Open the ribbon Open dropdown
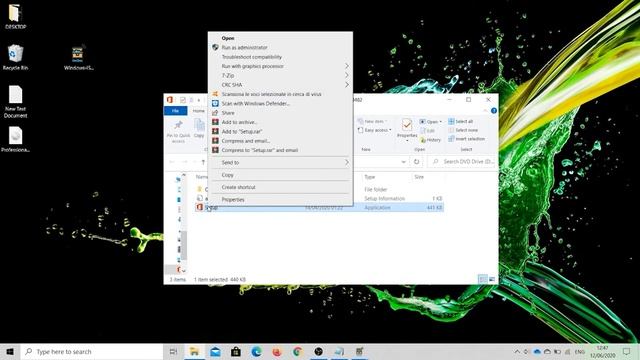The width and height of the screenshot is (640, 360). [x=431, y=122]
